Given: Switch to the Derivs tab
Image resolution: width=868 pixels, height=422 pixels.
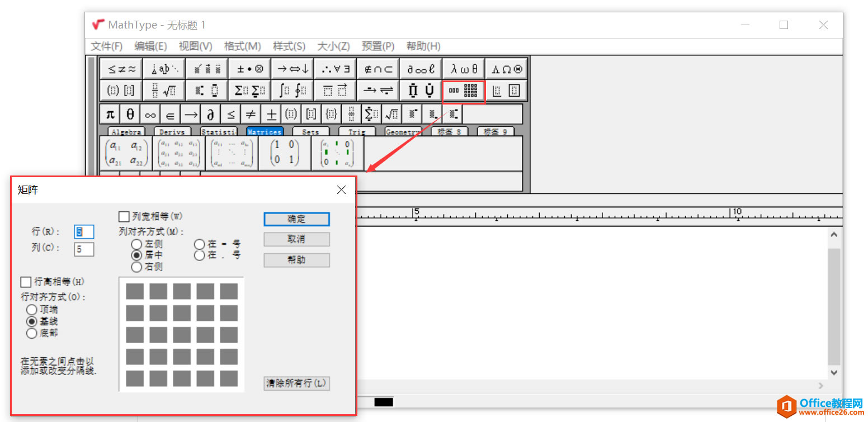Looking at the screenshot, I should [173, 132].
